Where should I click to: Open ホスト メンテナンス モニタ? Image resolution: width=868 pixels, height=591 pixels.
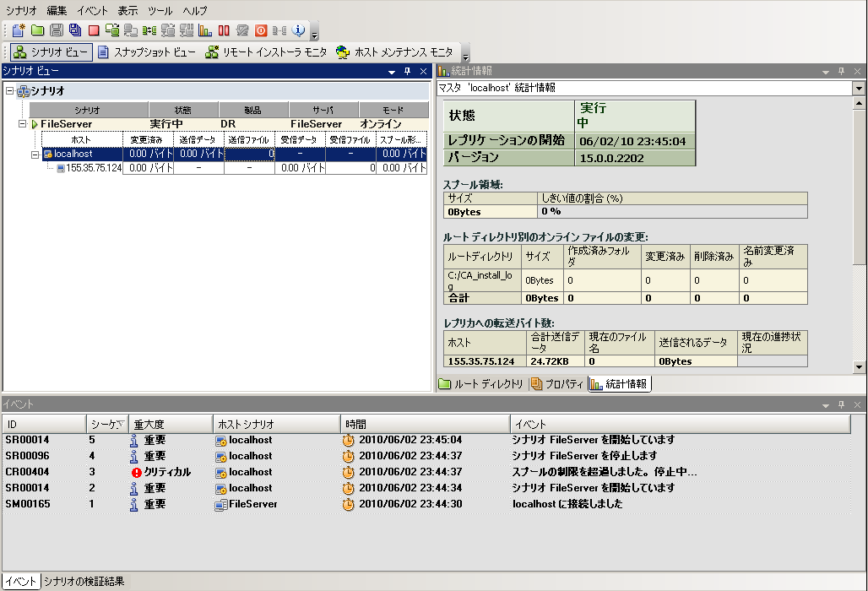(394, 52)
